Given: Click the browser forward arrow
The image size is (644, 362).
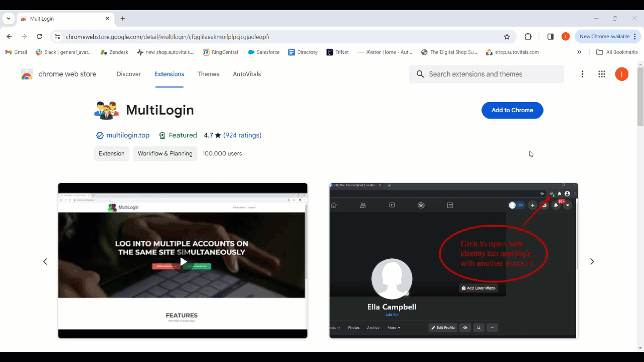Looking at the screenshot, I should coord(24,37).
